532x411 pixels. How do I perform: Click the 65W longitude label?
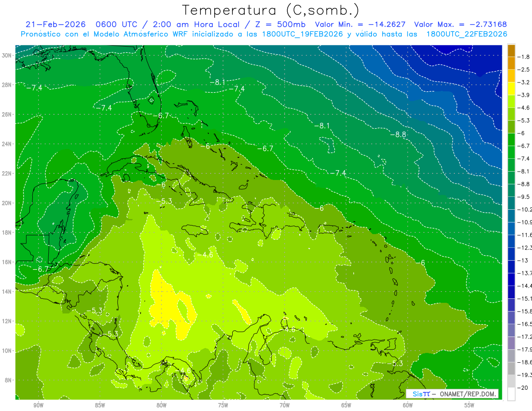pos(346,405)
